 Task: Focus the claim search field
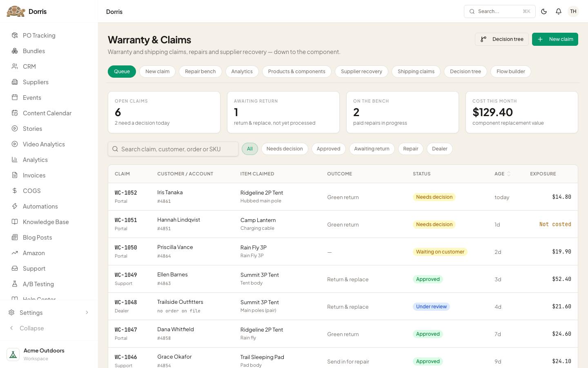coord(173,149)
